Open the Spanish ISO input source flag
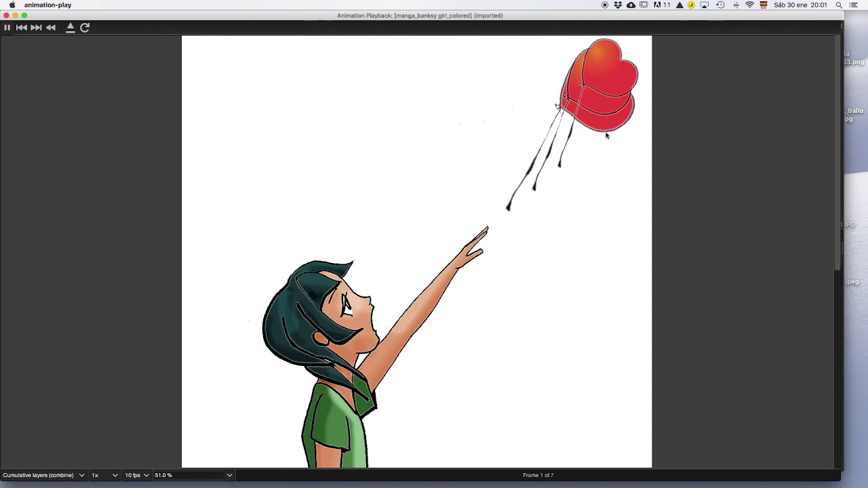Viewport: 868px width, 488px height. [x=764, y=5]
